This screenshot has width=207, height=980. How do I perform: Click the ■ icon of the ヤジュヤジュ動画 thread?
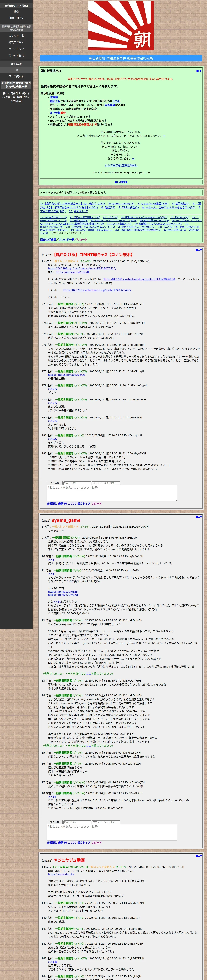click(x=196, y=856)
